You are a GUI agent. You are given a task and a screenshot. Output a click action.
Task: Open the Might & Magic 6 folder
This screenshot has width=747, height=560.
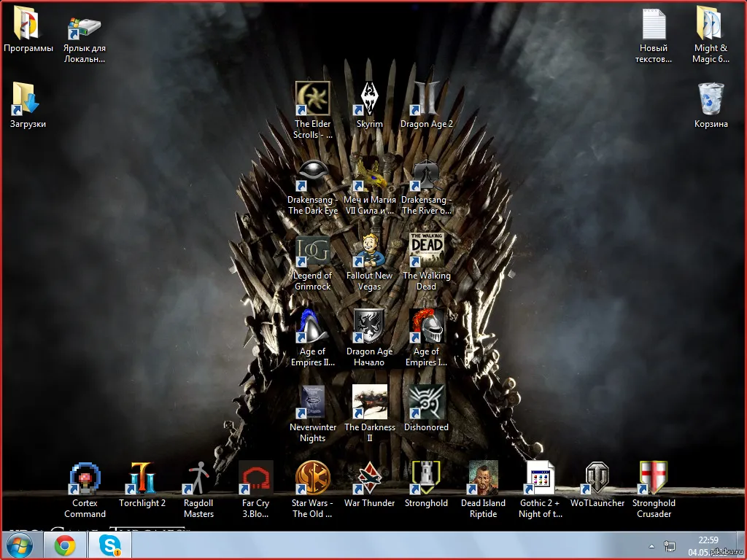pos(709,23)
